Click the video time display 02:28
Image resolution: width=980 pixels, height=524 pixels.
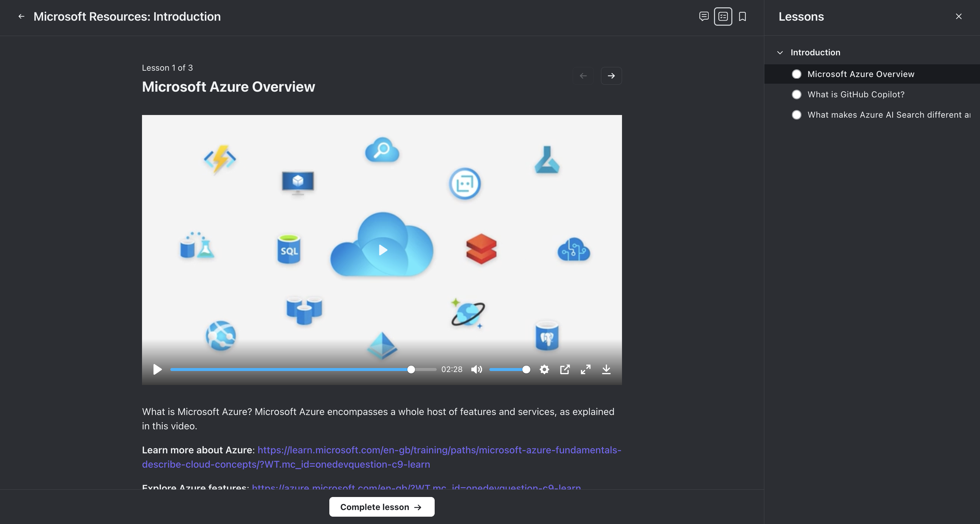click(x=452, y=370)
